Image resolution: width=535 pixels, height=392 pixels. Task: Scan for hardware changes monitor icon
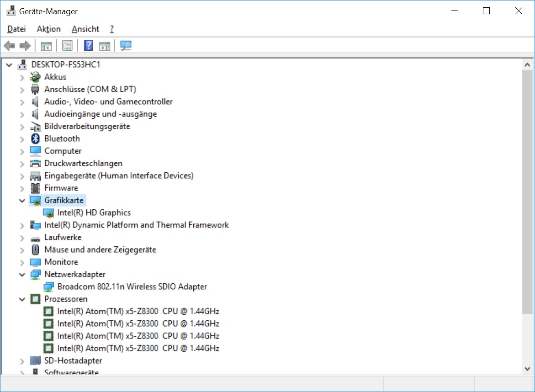click(x=126, y=46)
